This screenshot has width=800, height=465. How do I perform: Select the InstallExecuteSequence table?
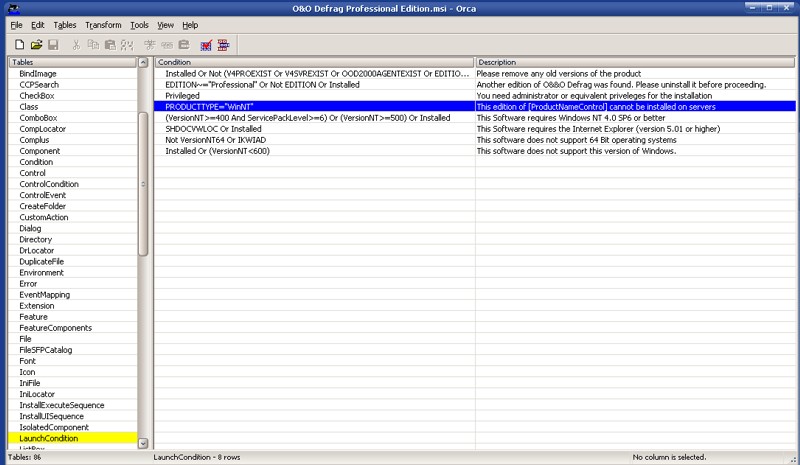coord(62,405)
